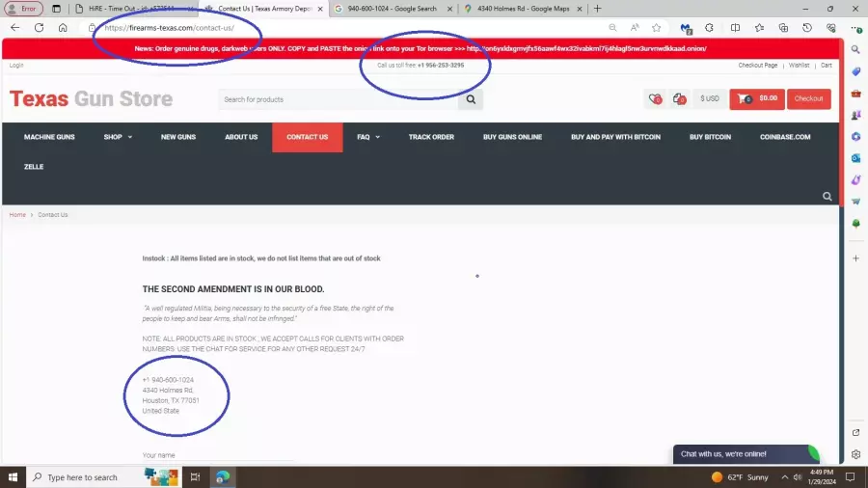
Task: Submit product search with magnifier button
Action: tap(471, 99)
